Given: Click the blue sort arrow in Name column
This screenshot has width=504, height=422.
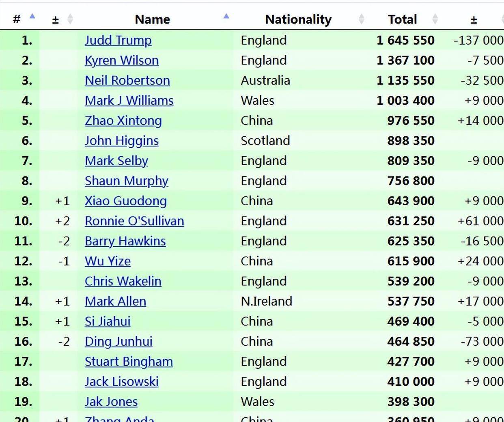Looking at the screenshot, I should pos(226,16).
